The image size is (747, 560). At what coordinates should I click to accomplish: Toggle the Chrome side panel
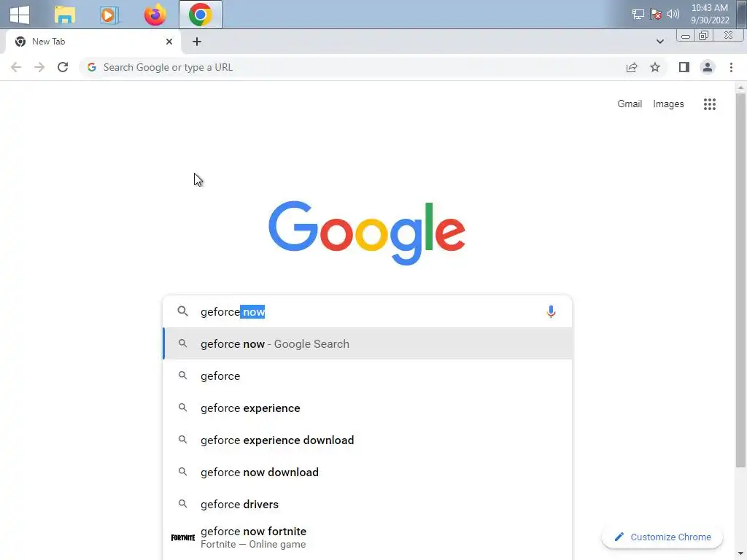[x=684, y=67]
